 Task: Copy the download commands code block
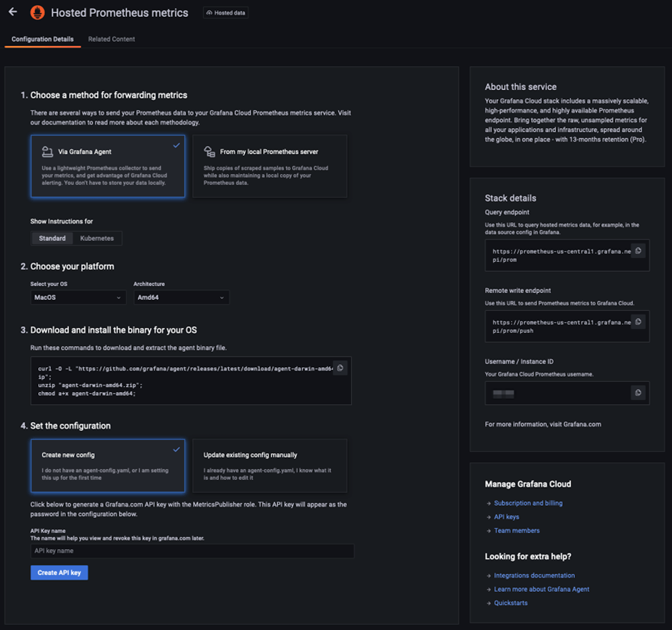pos(340,368)
